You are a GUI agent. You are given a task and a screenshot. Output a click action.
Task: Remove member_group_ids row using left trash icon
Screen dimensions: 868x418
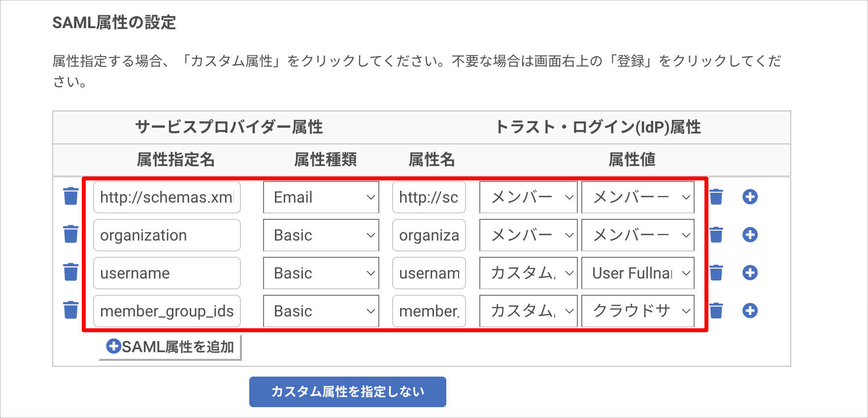tap(71, 310)
